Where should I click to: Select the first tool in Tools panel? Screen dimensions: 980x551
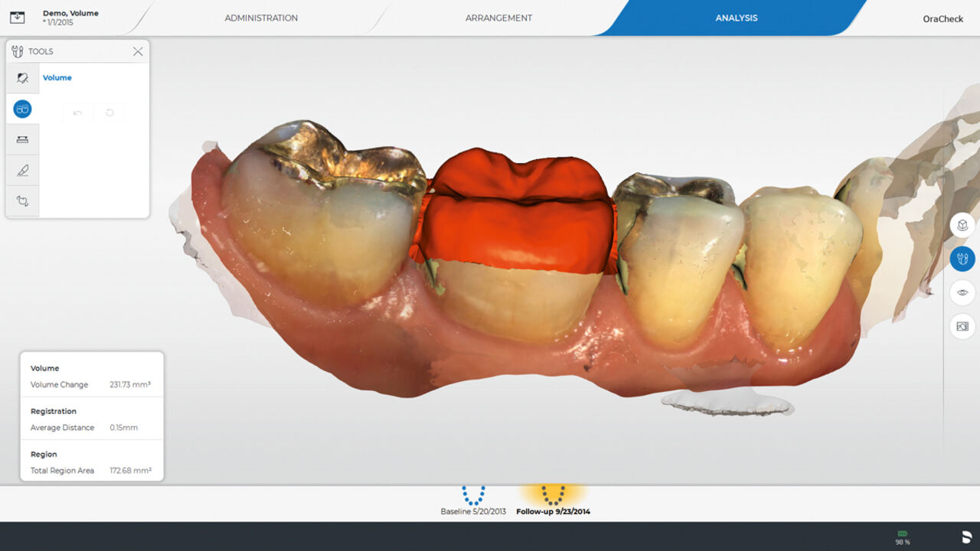click(22, 78)
